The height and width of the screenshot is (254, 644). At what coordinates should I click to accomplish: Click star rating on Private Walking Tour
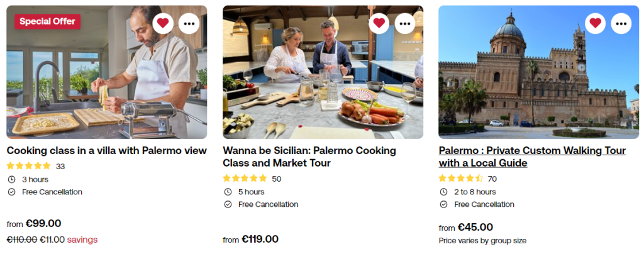(460, 179)
